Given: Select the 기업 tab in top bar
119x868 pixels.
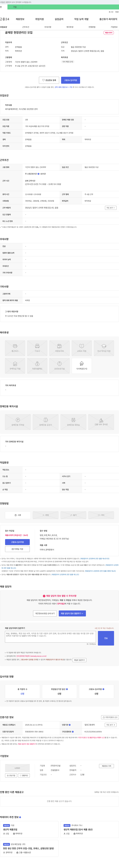Looking at the screenshot, I should click(x=15, y=7).
